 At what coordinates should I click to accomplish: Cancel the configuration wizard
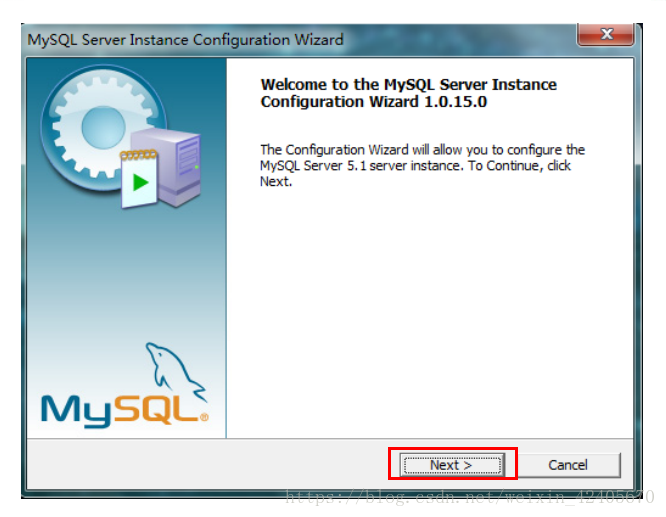[x=568, y=465]
